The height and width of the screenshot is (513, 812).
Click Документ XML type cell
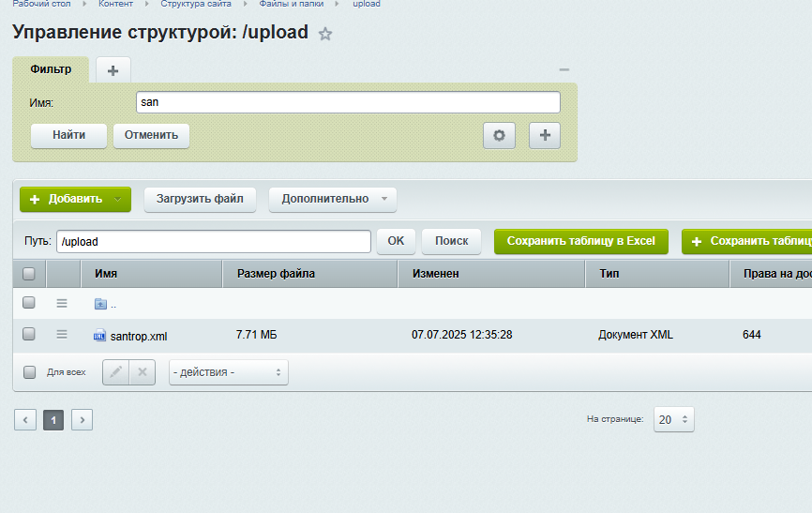pos(636,335)
